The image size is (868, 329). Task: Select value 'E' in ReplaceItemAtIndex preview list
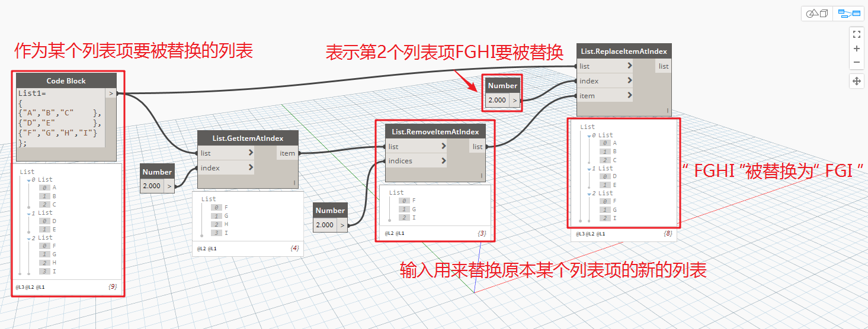(x=615, y=185)
